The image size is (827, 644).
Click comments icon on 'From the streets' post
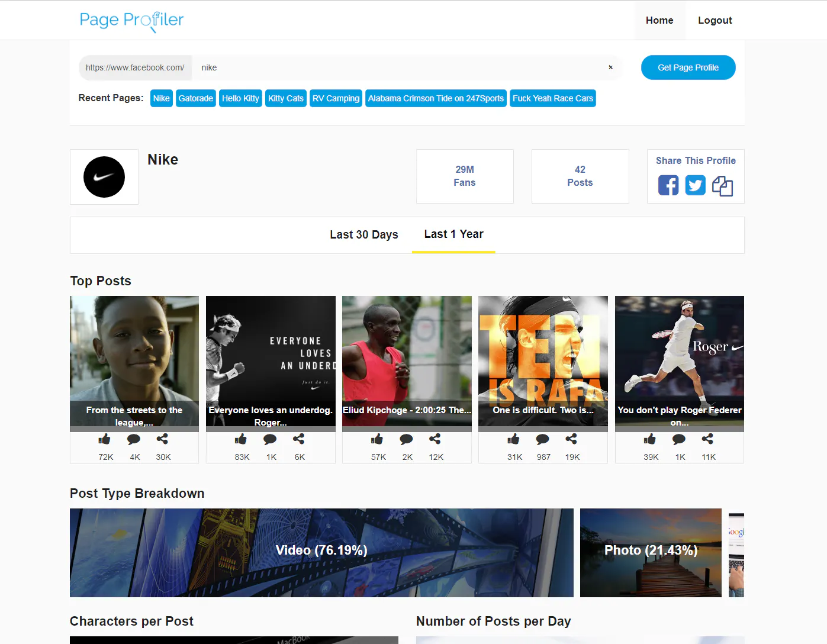tap(134, 439)
